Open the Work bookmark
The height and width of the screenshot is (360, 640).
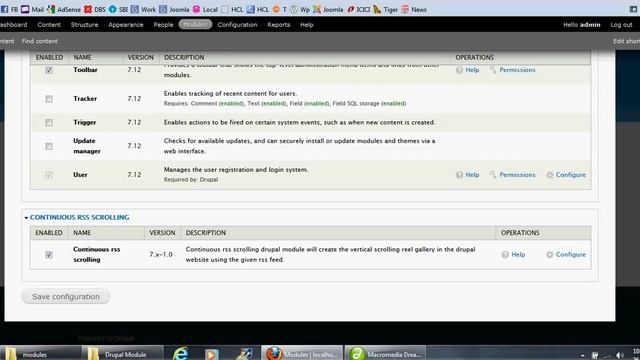tap(143, 9)
